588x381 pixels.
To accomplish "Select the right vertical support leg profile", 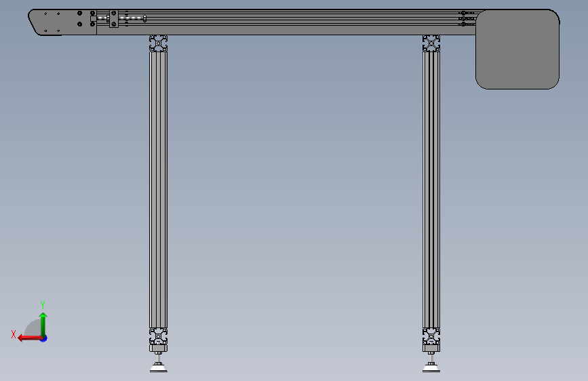I will (431, 190).
